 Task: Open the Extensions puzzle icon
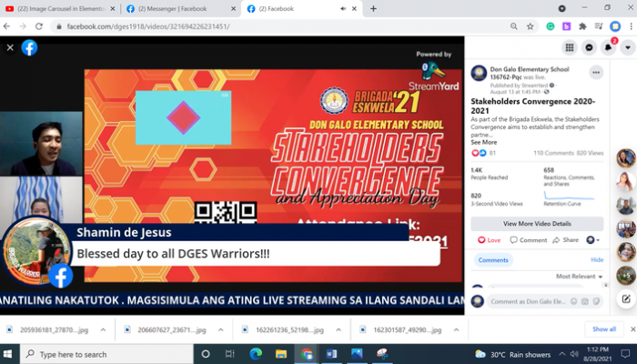point(582,26)
